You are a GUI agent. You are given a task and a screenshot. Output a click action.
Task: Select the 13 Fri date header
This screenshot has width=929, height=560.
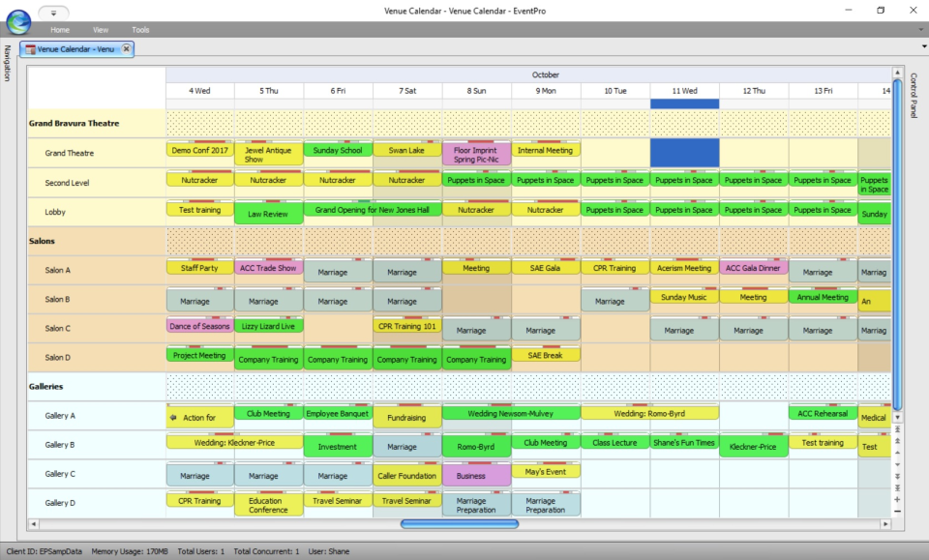823,91
